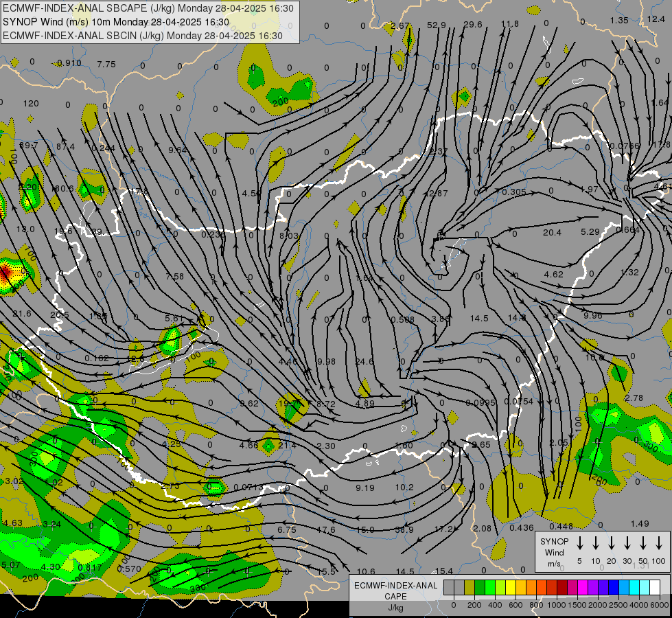
Task: Click map value '0.0713' on the map
Action: (248, 488)
